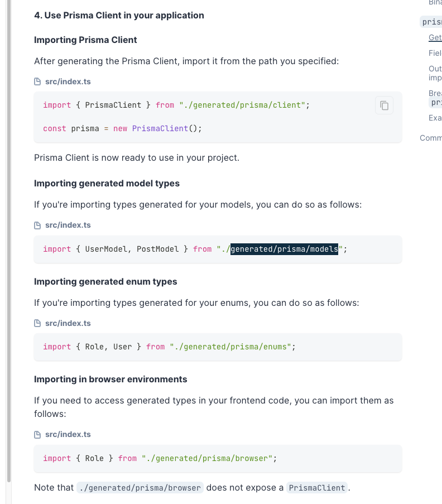Jump to the 'Fiel…' sidebar section link
Screen dimensions: 442x504
[x=435, y=53]
